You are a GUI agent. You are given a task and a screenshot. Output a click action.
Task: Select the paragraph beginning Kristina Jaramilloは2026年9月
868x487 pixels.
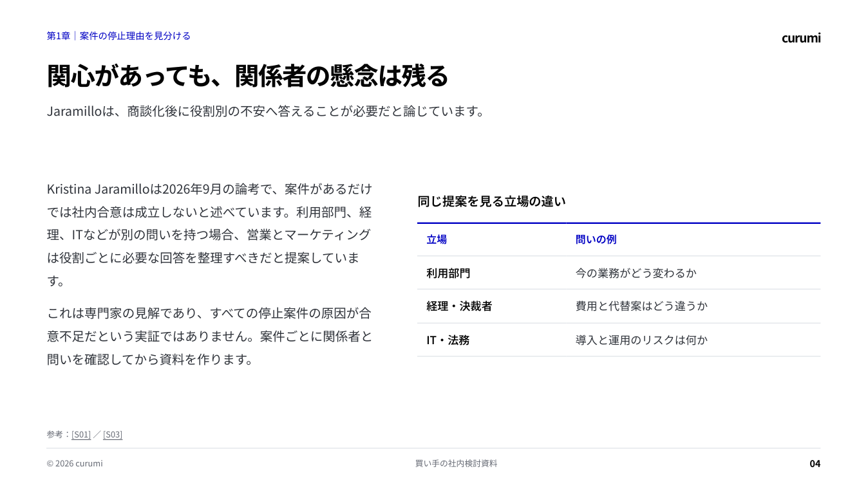(210, 235)
